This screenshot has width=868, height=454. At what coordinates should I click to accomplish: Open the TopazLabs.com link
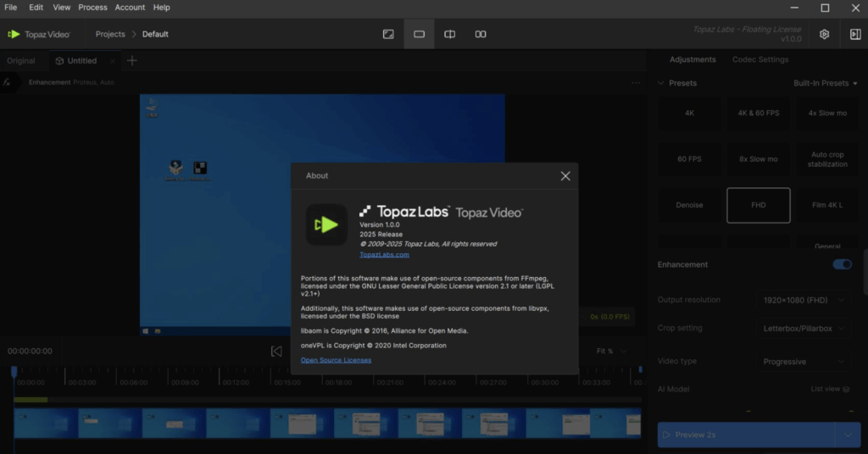pyautogui.click(x=384, y=254)
